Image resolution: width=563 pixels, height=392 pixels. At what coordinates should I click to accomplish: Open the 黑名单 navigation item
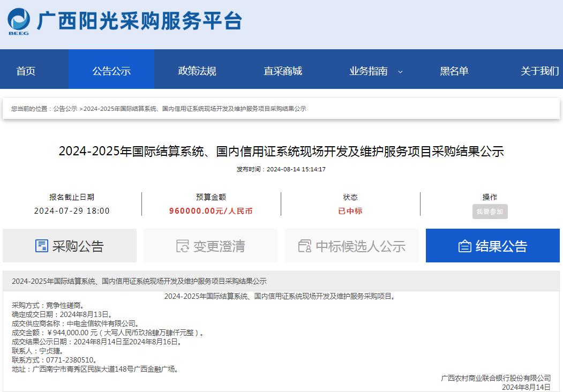tap(454, 71)
